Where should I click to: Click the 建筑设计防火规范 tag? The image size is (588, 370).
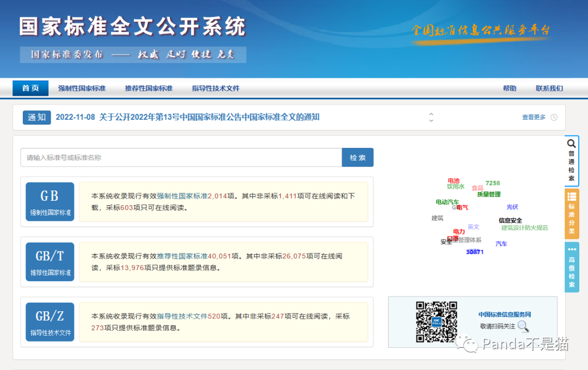525,227
